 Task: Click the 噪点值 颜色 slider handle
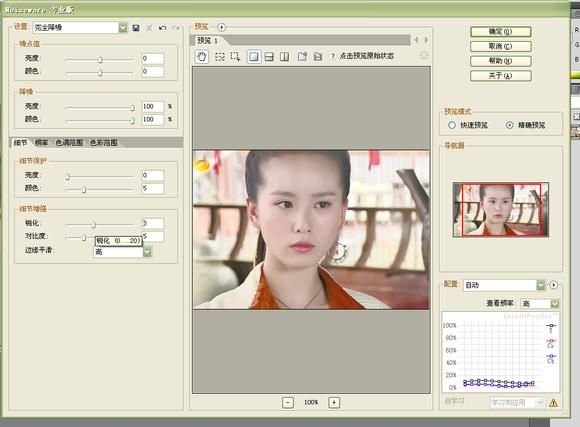coord(100,73)
